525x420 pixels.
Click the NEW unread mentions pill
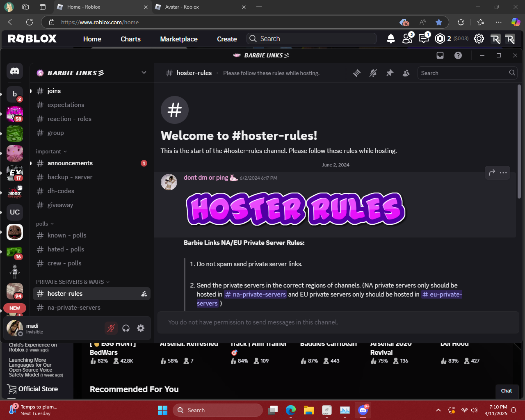pyautogui.click(x=15, y=308)
